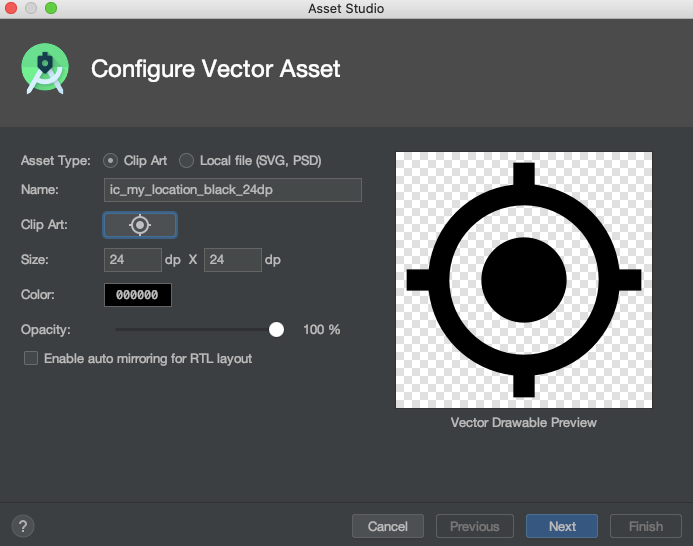Image resolution: width=693 pixels, height=546 pixels.
Task: Enable auto mirroring for RTL layout
Action: (x=31, y=358)
